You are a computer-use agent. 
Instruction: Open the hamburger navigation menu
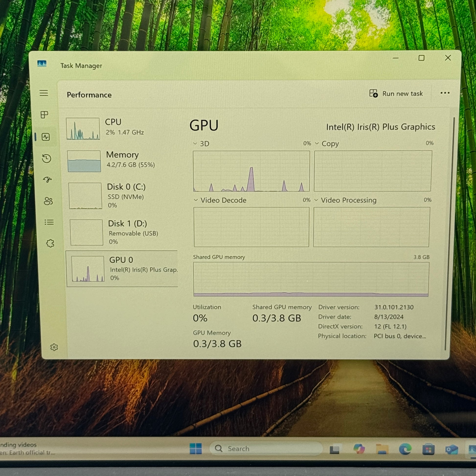coord(44,93)
